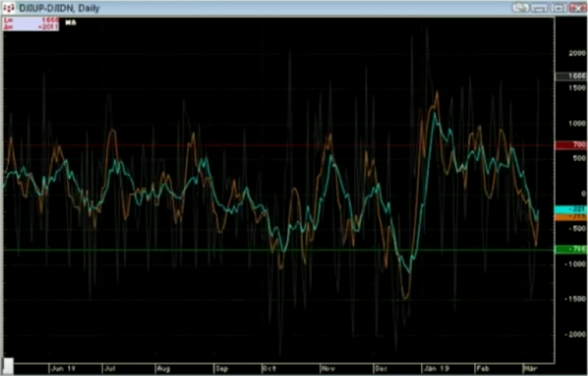The height and width of the screenshot is (376, 588).
Task: Click the link/pin icon beside minimize button
Action: (521, 8)
